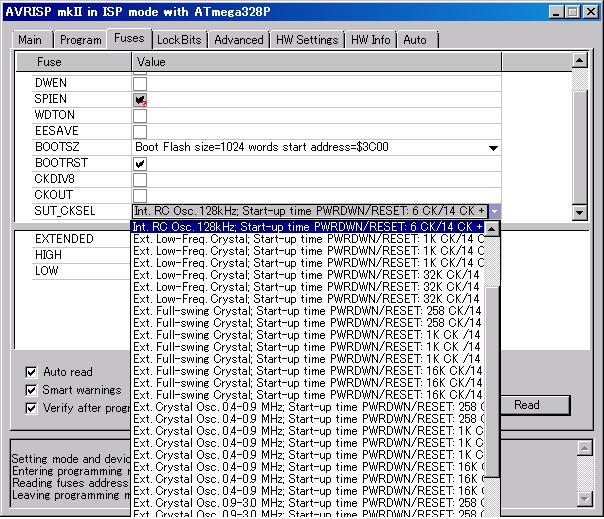Click the BOOTSZ fuse name
Viewport: 604px width, 519px height.
(x=57, y=147)
